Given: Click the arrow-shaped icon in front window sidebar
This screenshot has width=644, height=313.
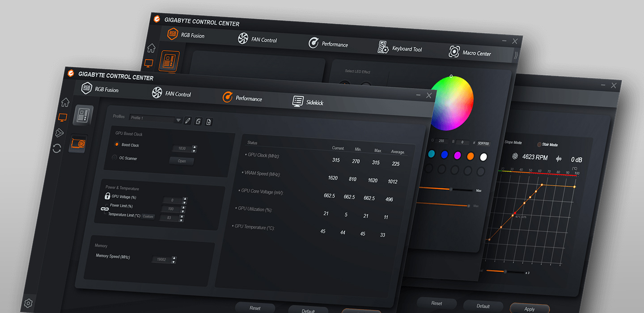Looking at the screenshot, I should (60, 132).
